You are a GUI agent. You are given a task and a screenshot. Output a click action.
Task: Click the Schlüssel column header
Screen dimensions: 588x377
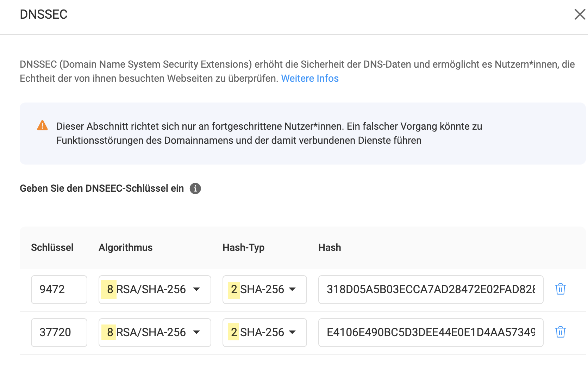(52, 247)
